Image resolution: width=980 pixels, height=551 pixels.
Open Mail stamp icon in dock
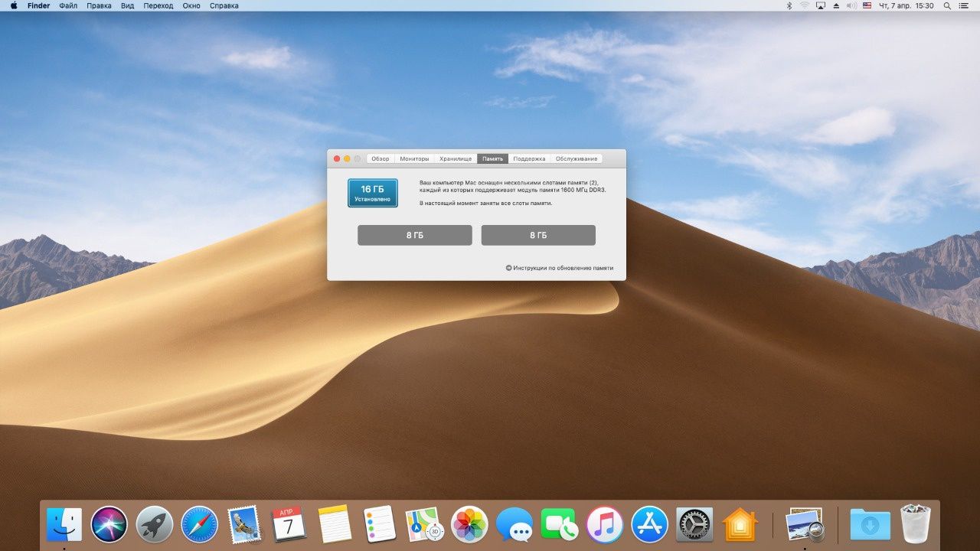tap(244, 524)
